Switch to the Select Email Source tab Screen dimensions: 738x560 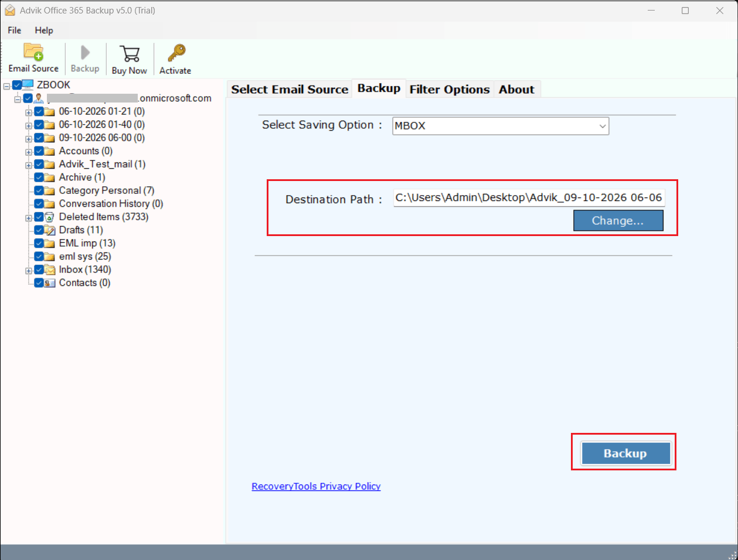(290, 90)
